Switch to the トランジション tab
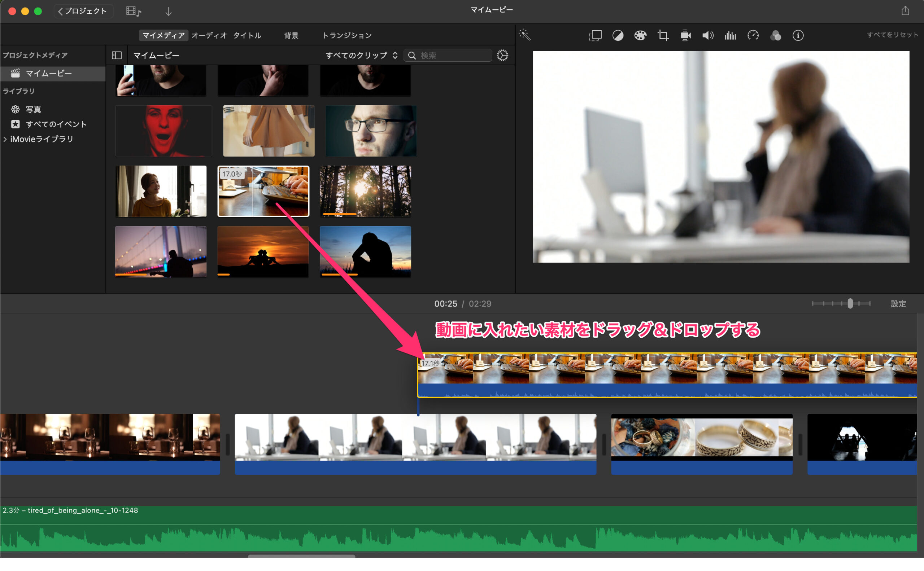 coord(346,35)
